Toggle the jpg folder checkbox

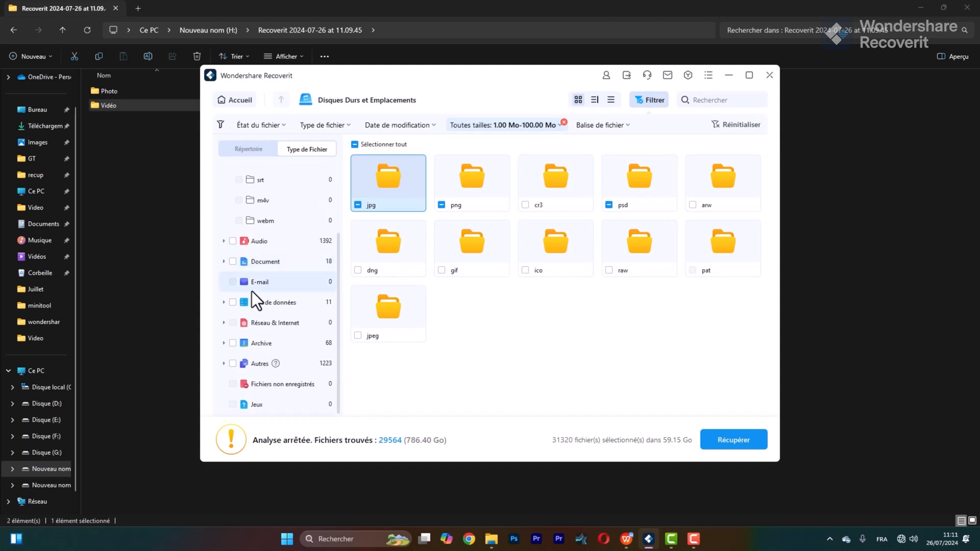tap(358, 205)
